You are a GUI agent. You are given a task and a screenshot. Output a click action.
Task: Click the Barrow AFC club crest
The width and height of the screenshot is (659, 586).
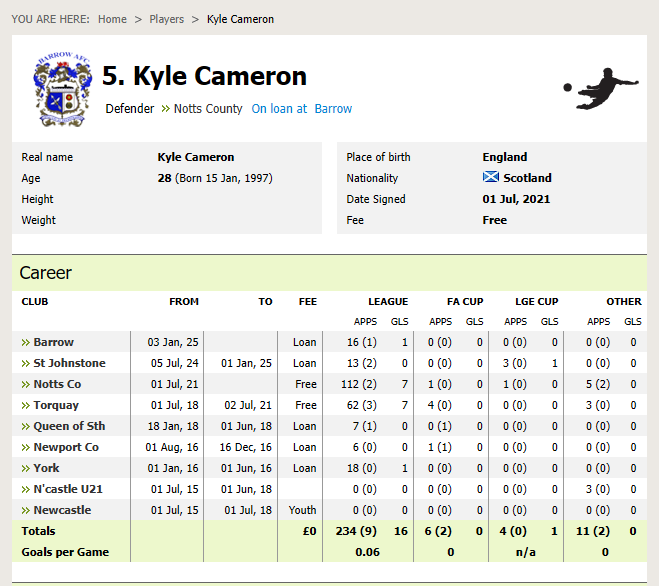pyautogui.click(x=63, y=89)
